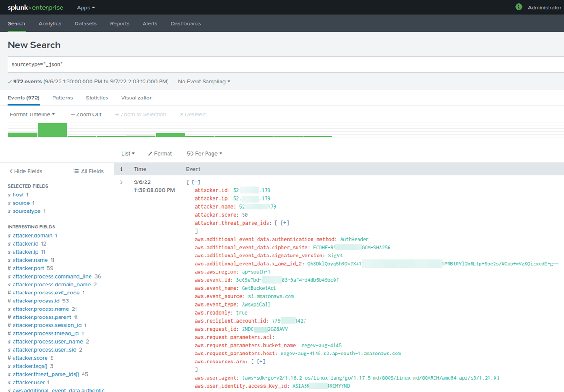Click the 'a' icon beside attacker.domain field
Image resolution: width=564 pixels, height=392 pixels.
pos(9,235)
